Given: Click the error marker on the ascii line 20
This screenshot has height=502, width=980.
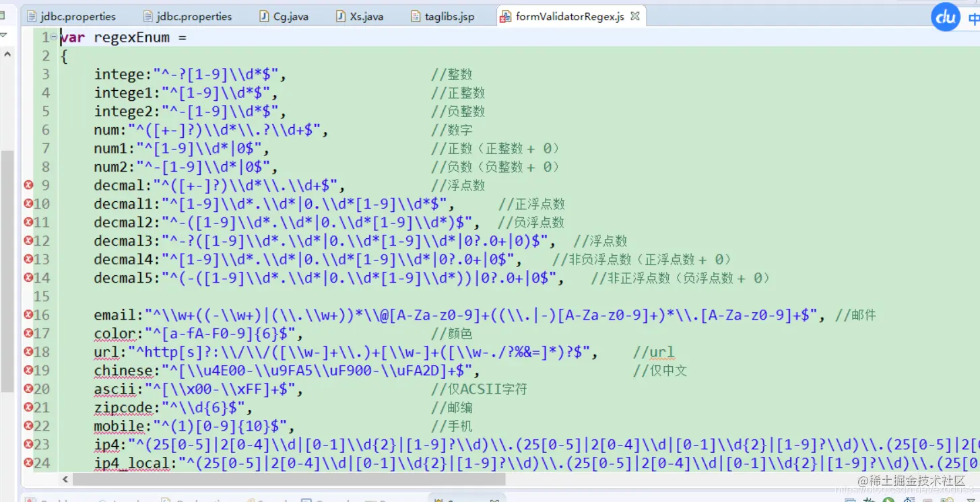Looking at the screenshot, I should click(x=28, y=388).
